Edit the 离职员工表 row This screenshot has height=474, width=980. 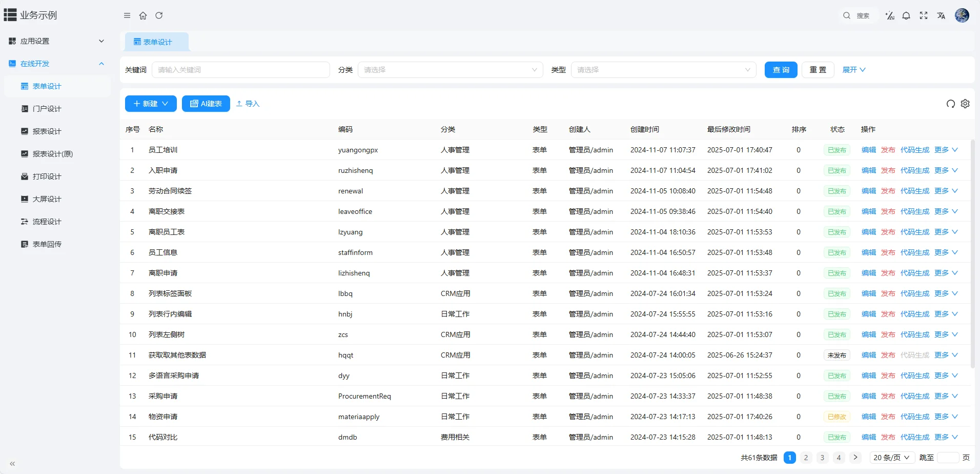coord(869,232)
